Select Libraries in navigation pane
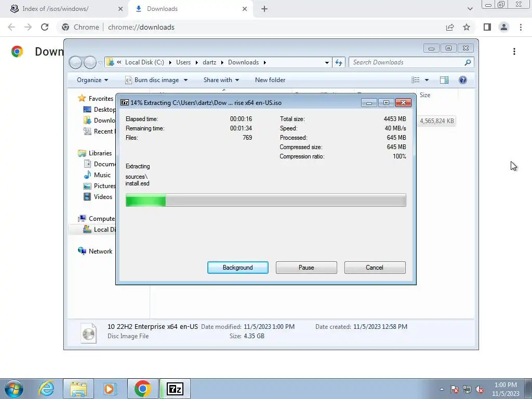Image resolution: width=532 pixels, height=399 pixels. pos(95,153)
